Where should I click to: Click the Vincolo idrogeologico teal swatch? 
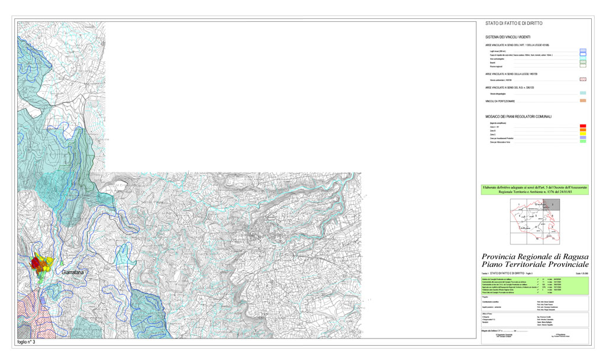tap(582, 94)
